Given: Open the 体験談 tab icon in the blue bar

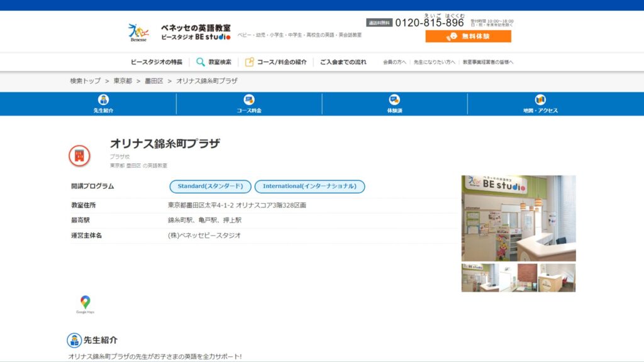Looking at the screenshot, I should tap(394, 100).
